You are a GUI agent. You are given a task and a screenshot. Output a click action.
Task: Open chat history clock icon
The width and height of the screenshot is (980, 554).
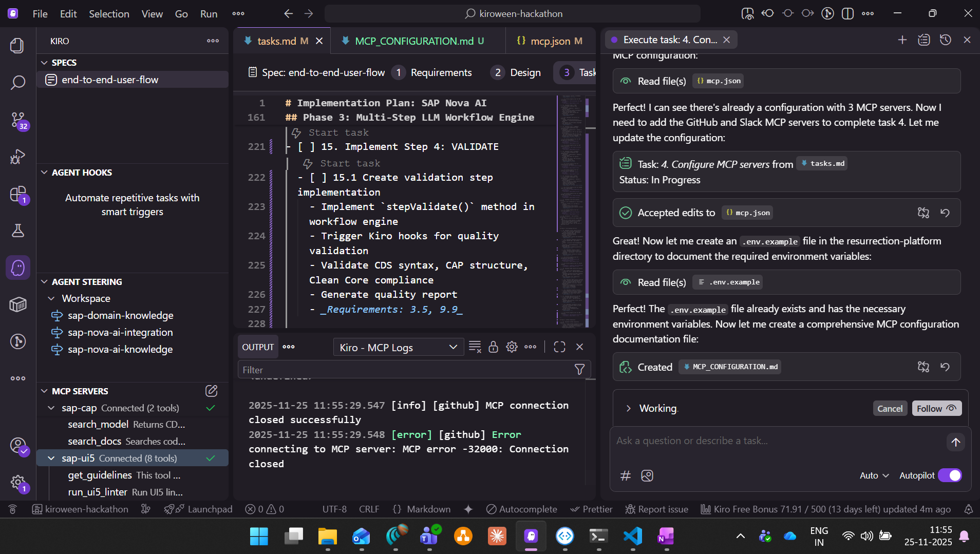click(x=945, y=40)
